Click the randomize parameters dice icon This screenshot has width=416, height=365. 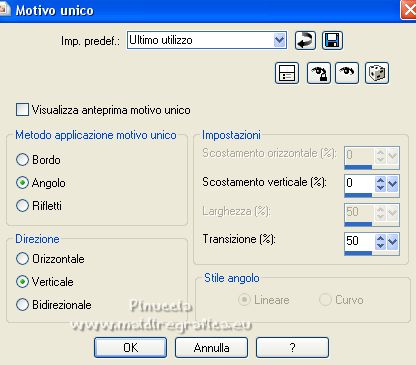coord(377,73)
